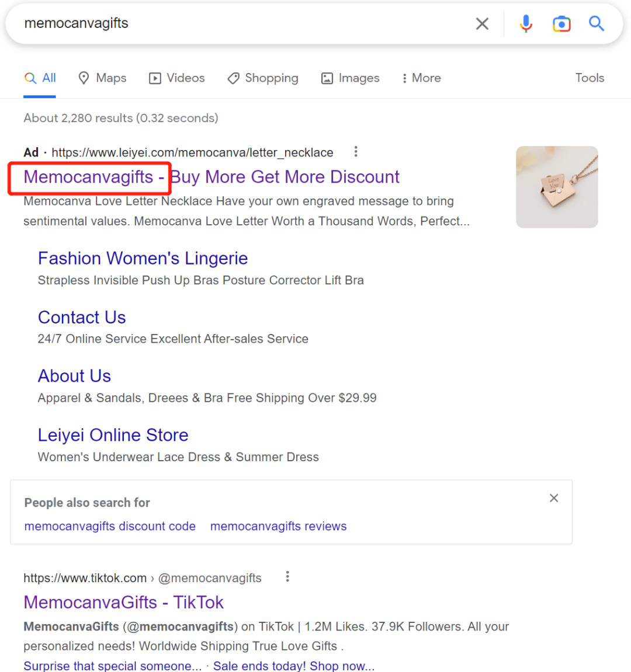Click into the search text field
This screenshot has width=631, height=672.
tap(234, 24)
